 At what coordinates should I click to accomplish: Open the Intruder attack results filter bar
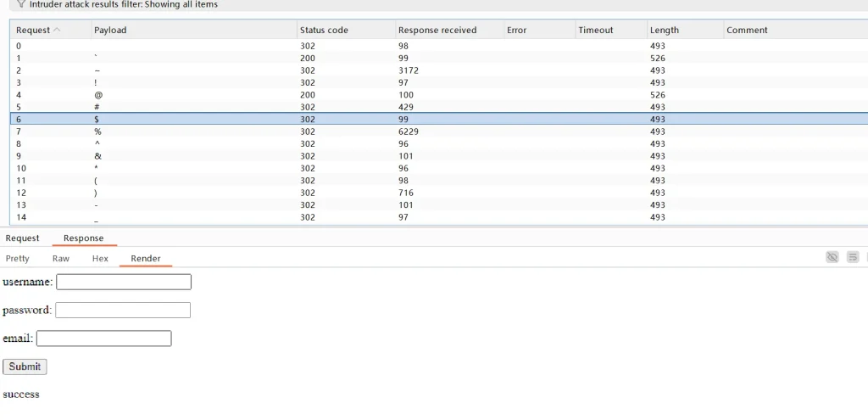pyautogui.click(x=124, y=4)
